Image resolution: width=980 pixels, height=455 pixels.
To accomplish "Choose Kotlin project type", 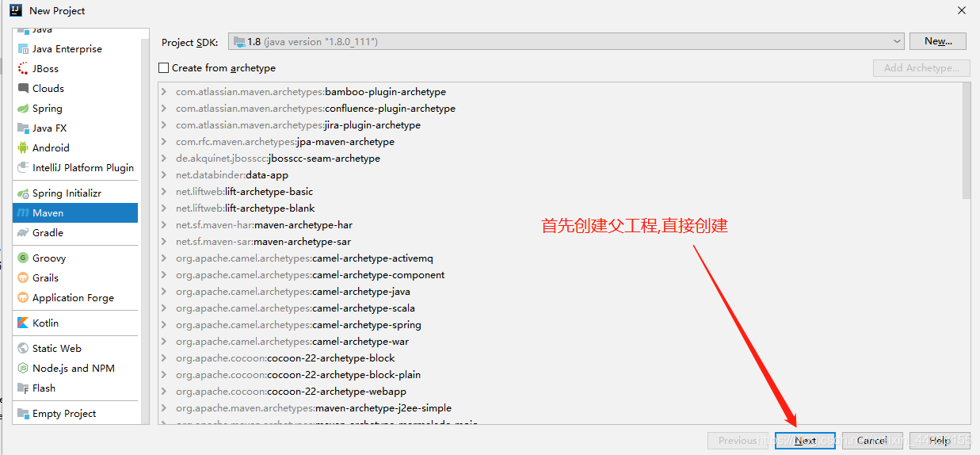I will (75, 323).
